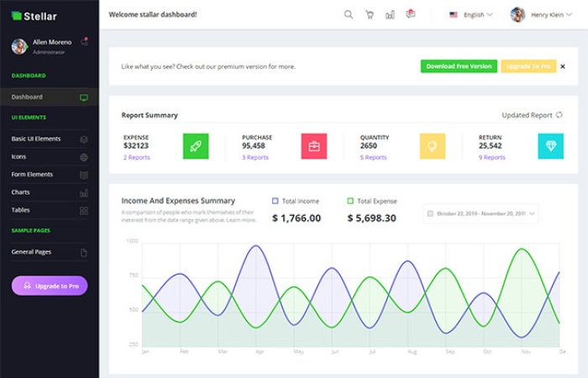
Task: Open Basic UI Elements menu item
Action: (49, 139)
